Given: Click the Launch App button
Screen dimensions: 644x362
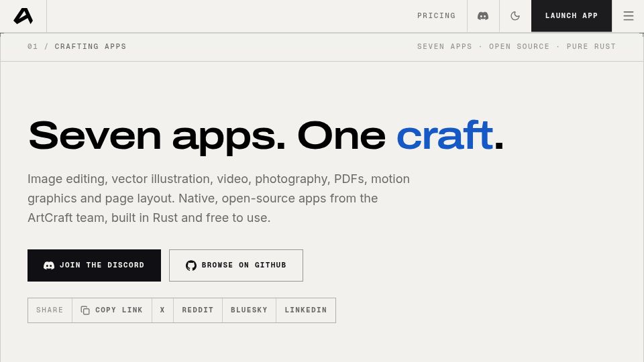Looking at the screenshot, I should pyautogui.click(x=572, y=15).
